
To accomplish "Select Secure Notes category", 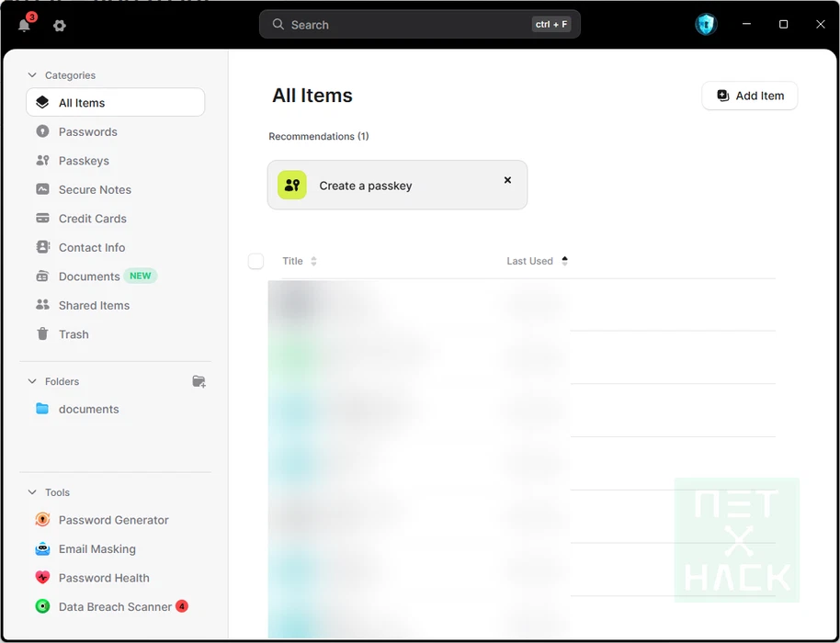I will (95, 190).
